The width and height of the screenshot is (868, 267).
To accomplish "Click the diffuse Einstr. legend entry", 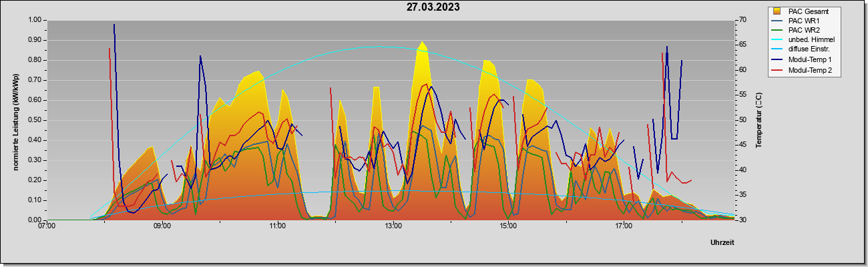I will (809, 50).
